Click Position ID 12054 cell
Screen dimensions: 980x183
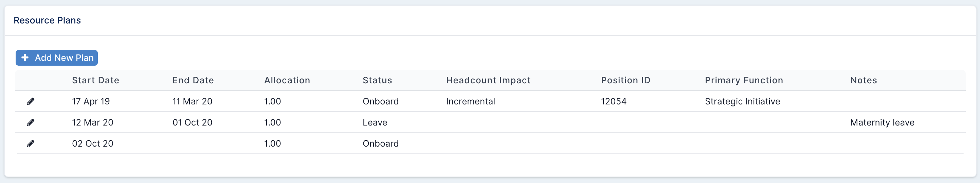[614, 101]
